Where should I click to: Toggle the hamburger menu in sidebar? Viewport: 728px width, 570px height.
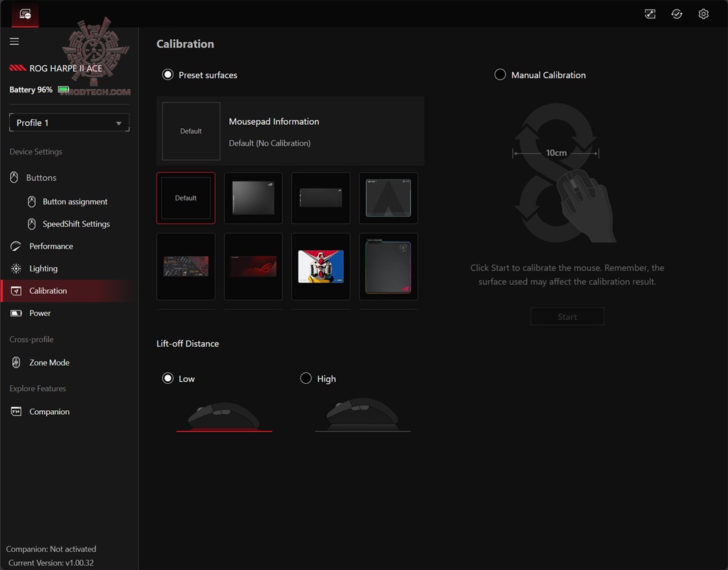(x=14, y=41)
